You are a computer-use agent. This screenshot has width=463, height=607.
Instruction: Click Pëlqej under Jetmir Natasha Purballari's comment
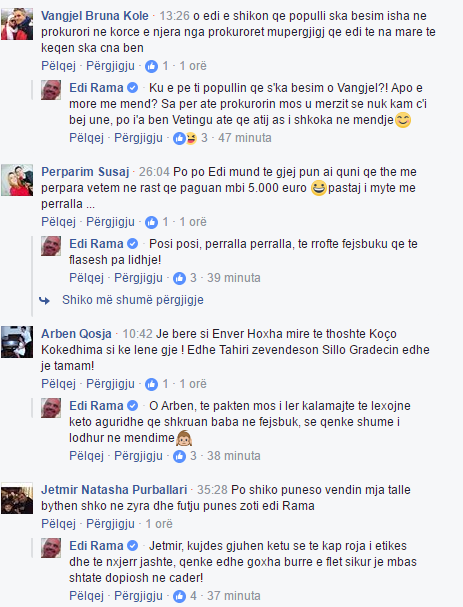(x=58, y=524)
